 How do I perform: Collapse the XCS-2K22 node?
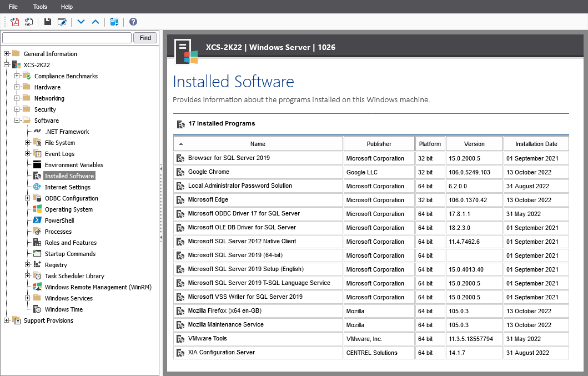(x=6, y=64)
